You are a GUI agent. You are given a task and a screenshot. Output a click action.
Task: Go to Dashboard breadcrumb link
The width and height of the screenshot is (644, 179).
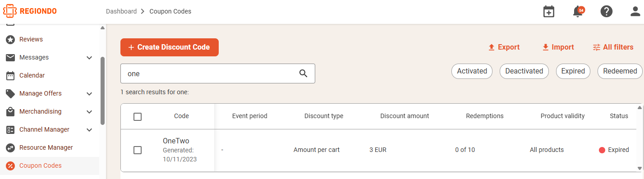[121, 11]
